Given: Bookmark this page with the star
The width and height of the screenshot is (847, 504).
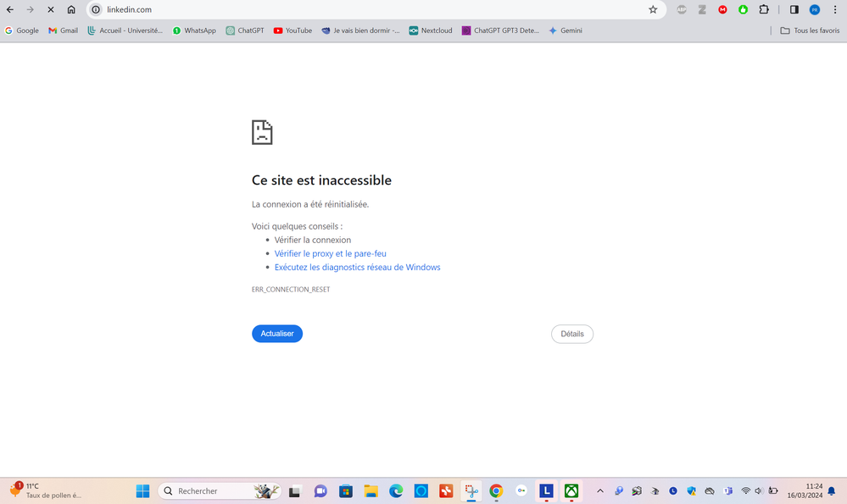Looking at the screenshot, I should tap(653, 9).
